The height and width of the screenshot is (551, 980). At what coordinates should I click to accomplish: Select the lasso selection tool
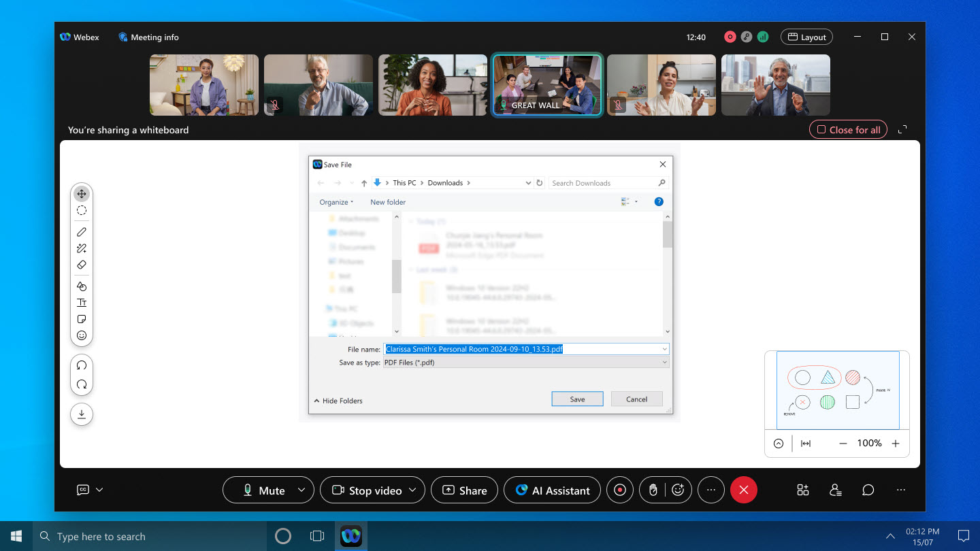(82, 210)
